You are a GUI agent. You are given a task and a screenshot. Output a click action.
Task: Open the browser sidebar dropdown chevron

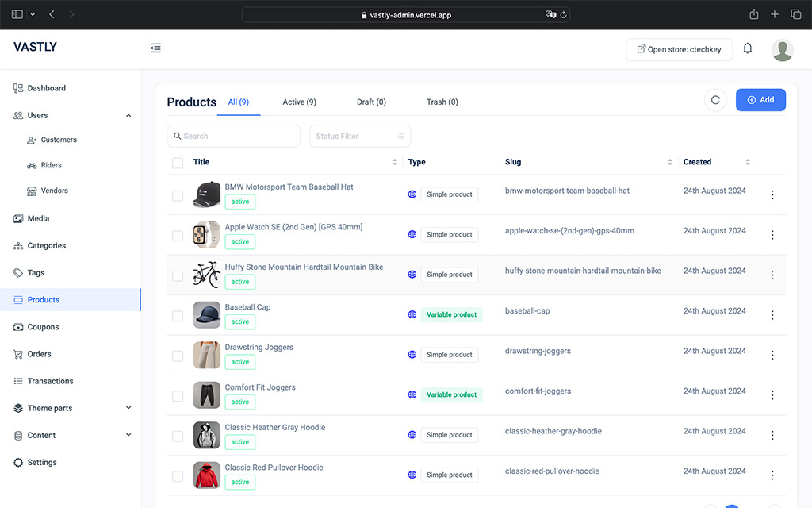(33, 14)
